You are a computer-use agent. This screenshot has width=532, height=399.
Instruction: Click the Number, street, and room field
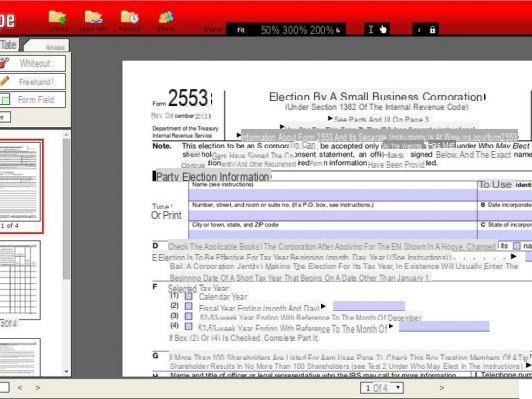(333, 215)
